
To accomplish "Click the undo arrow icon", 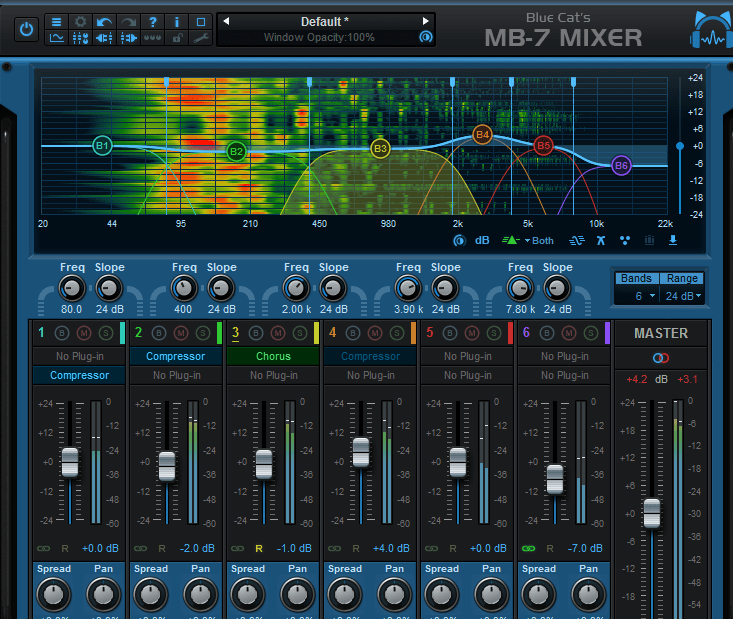I will [x=104, y=22].
